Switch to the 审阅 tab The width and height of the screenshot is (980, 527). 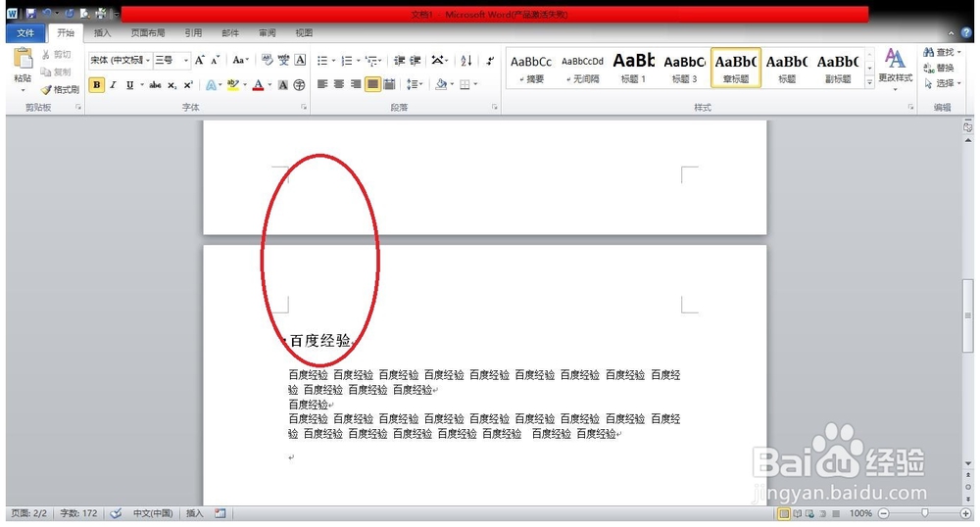[x=267, y=33]
